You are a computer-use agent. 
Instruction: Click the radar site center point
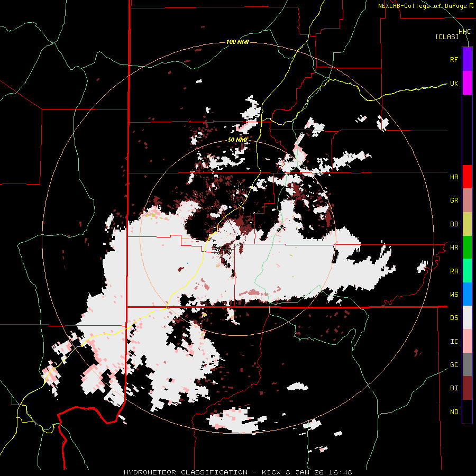(237, 237)
